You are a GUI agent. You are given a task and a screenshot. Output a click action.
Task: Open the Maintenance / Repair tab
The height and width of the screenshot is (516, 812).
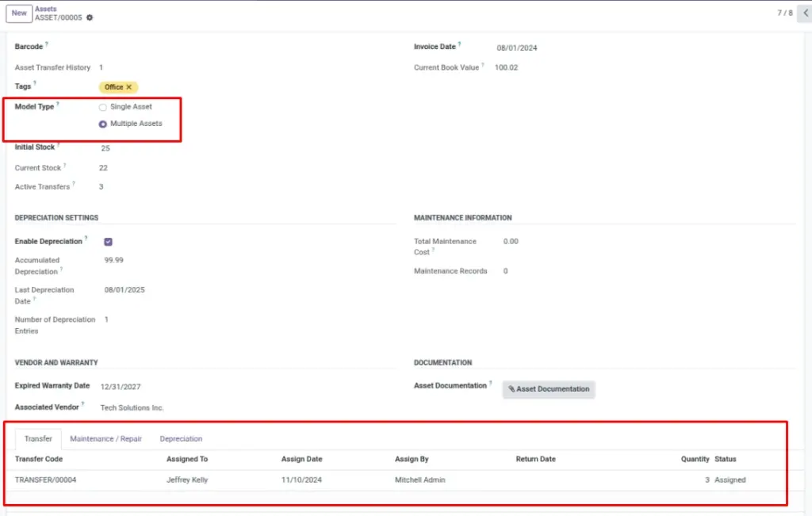[x=105, y=439]
